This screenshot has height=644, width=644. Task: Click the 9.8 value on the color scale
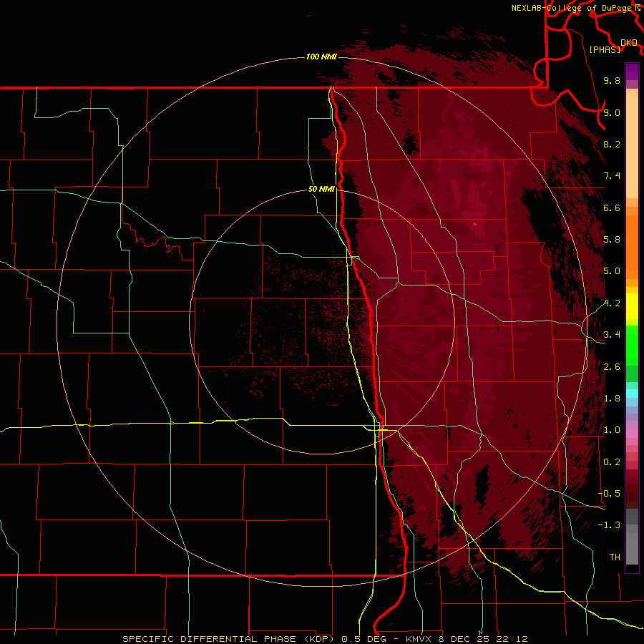[x=612, y=80]
